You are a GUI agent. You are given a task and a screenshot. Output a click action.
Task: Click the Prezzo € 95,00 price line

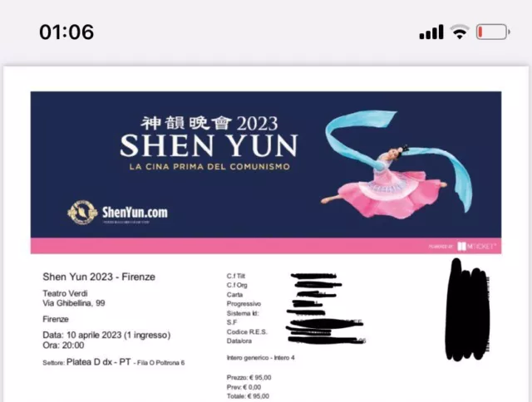249,377
